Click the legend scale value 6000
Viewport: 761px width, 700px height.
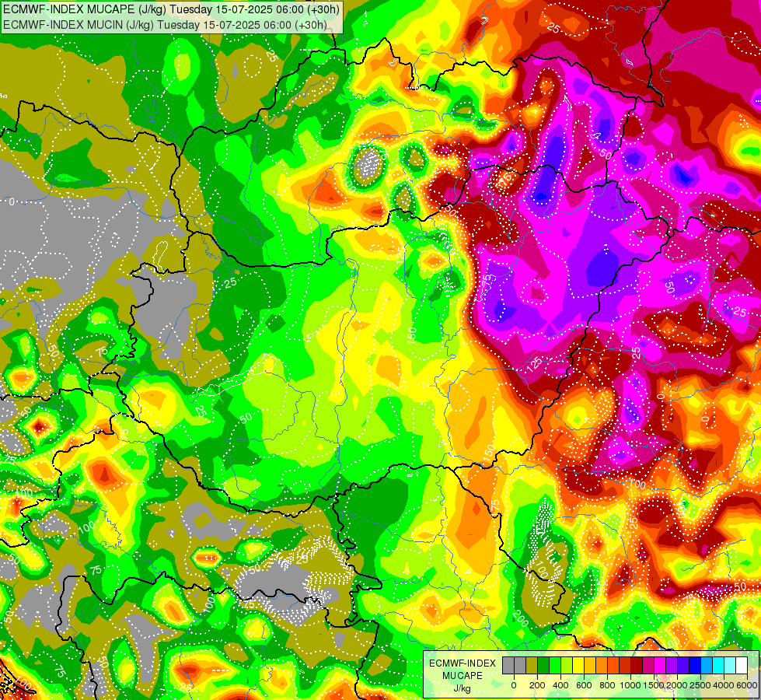coord(747,685)
